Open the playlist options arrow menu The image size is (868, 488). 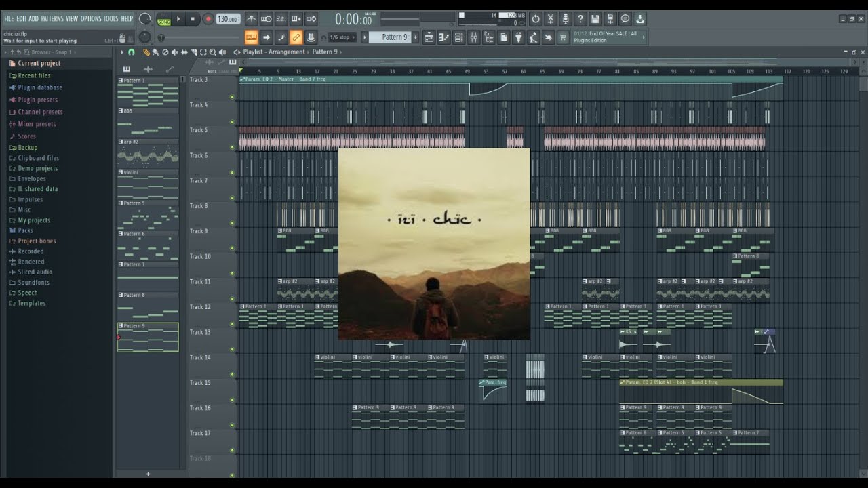pos(122,52)
